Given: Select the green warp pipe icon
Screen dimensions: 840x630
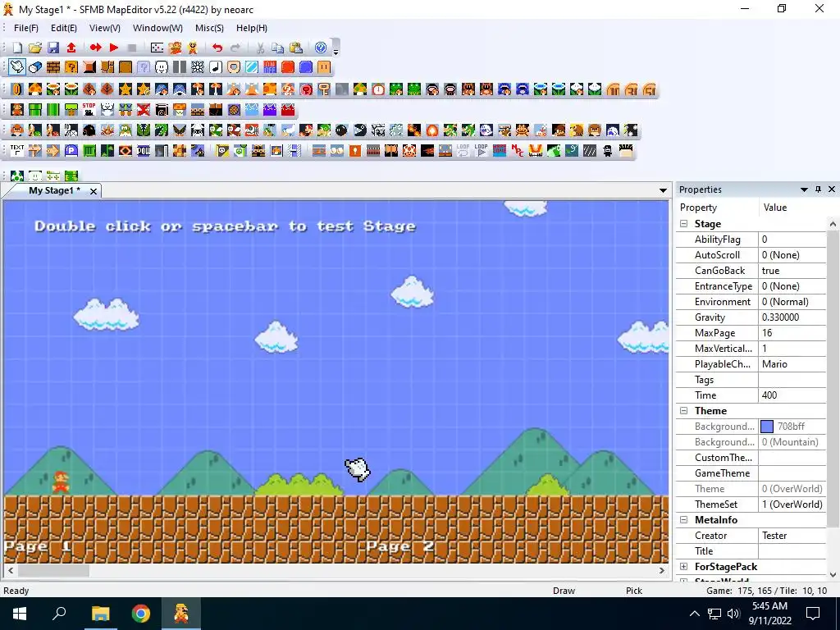Looking at the screenshot, I should (x=35, y=110).
